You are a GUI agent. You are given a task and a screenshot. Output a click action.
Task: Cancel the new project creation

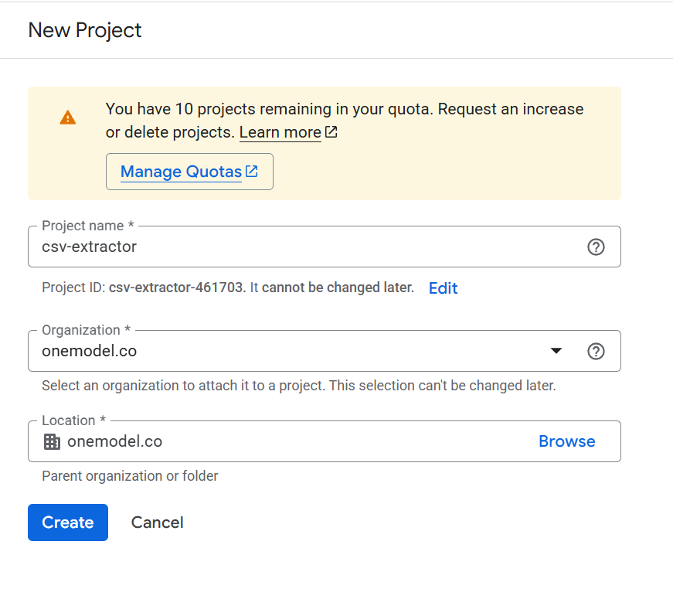pos(157,522)
